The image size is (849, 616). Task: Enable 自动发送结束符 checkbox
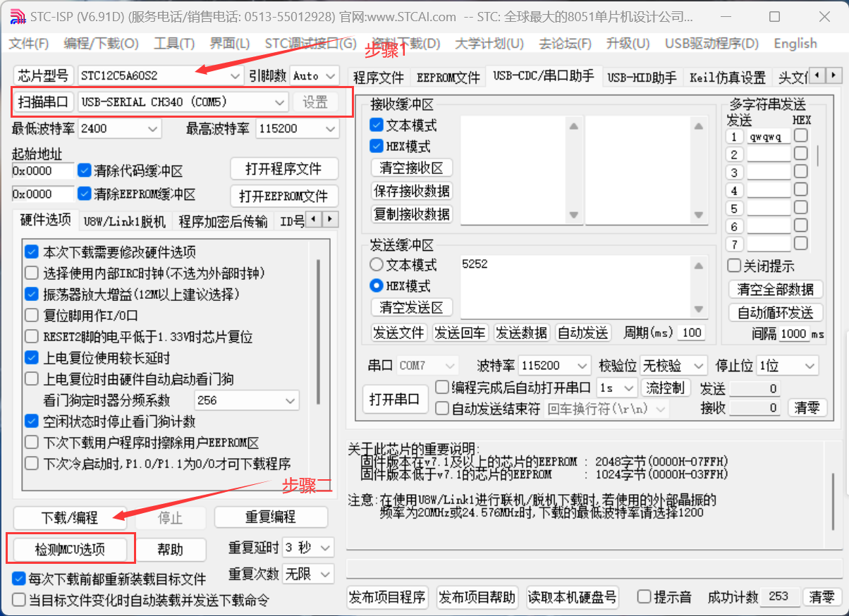pyautogui.click(x=442, y=408)
